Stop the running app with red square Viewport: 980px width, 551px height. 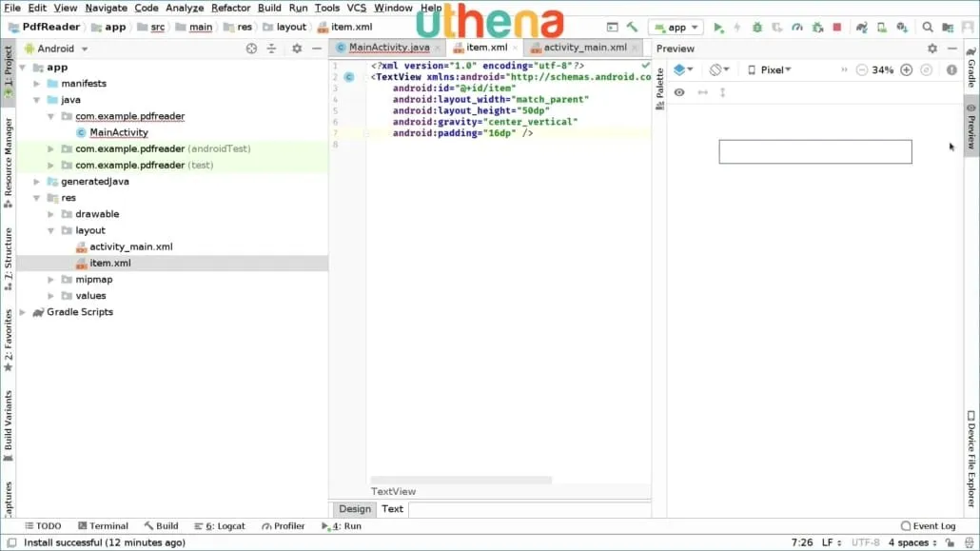[837, 28]
